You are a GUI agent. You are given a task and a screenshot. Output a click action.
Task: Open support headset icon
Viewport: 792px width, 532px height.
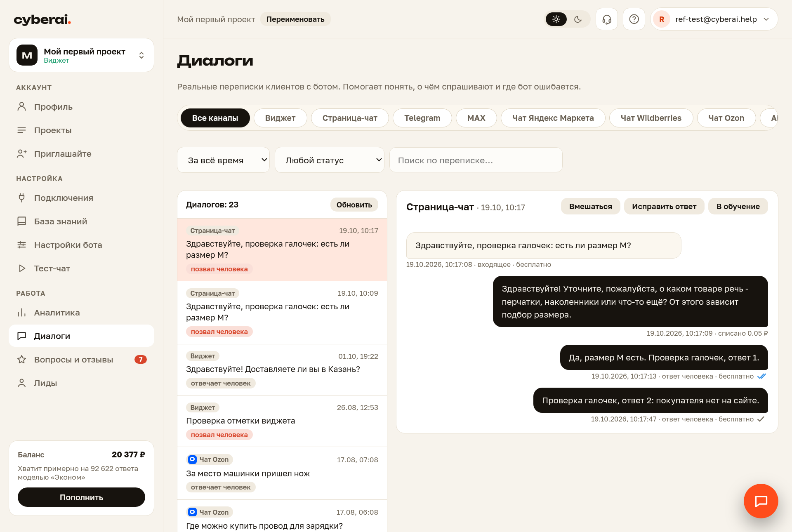coord(606,19)
